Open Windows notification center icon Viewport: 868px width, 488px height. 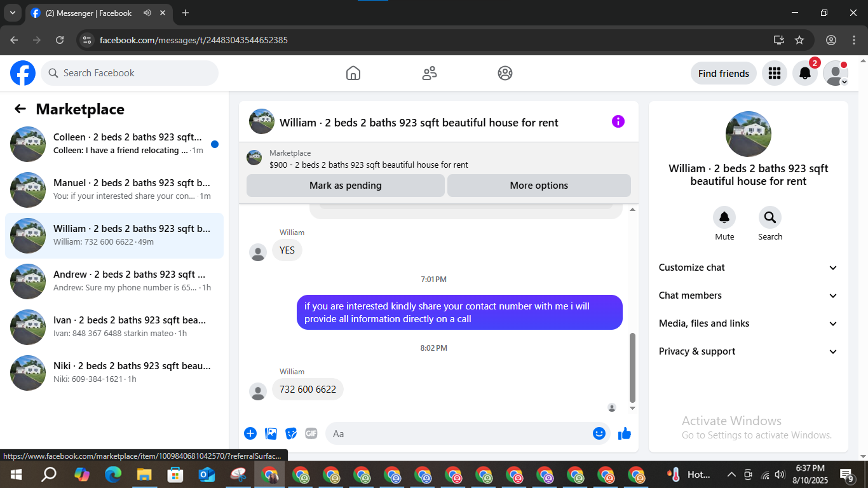click(x=847, y=475)
